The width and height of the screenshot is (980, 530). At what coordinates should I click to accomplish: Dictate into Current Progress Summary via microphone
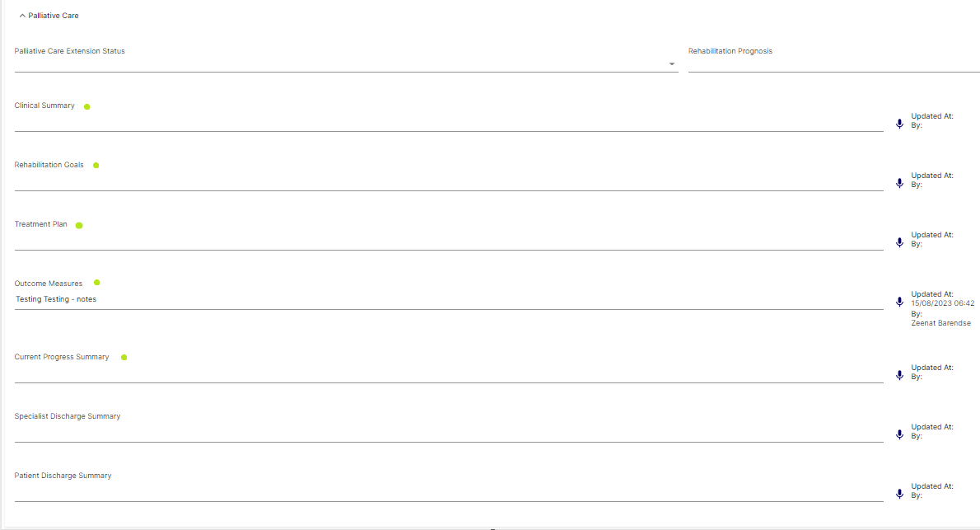click(x=899, y=375)
